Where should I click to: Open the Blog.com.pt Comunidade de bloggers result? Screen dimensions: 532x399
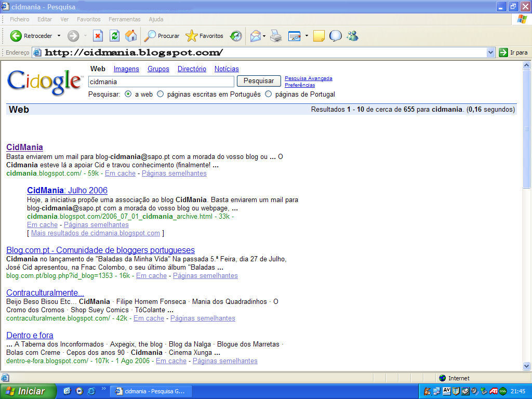click(x=100, y=250)
